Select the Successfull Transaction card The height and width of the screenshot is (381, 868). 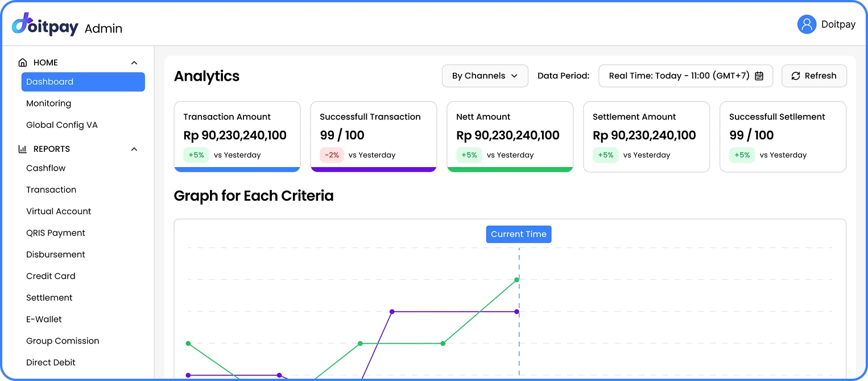(374, 136)
